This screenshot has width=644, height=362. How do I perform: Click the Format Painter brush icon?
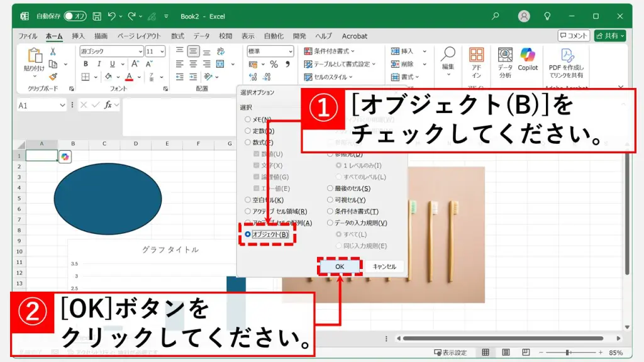(x=53, y=77)
